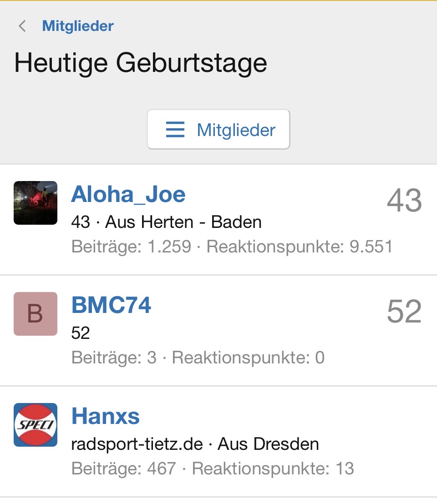Click Hanxs' SPECI logo avatar
Viewport: 437px width, 504px height.
pyautogui.click(x=36, y=425)
